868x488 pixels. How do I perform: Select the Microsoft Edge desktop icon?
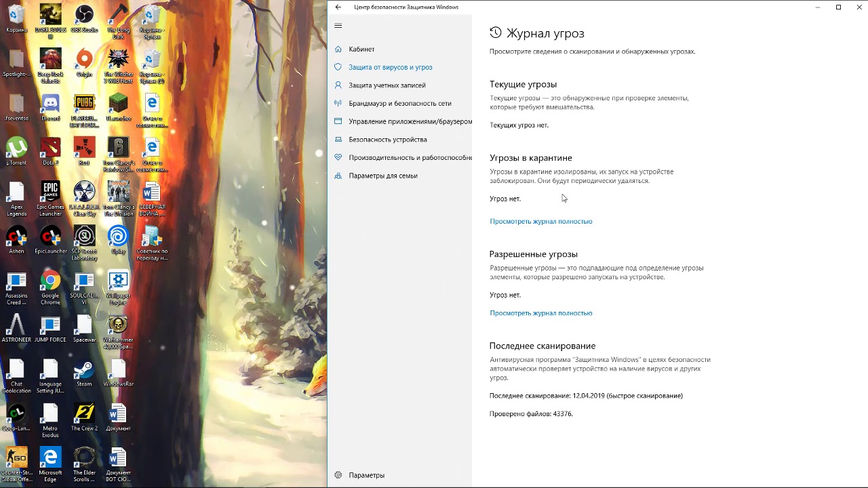pyautogui.click(x=50, y=464)
